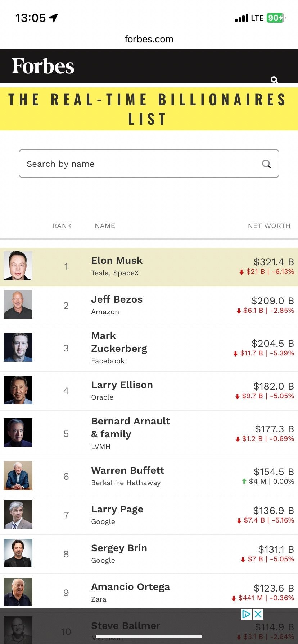The image size is (298, 644).
Task: Open Elon Musk's profile link
Action: coord(117,261)
